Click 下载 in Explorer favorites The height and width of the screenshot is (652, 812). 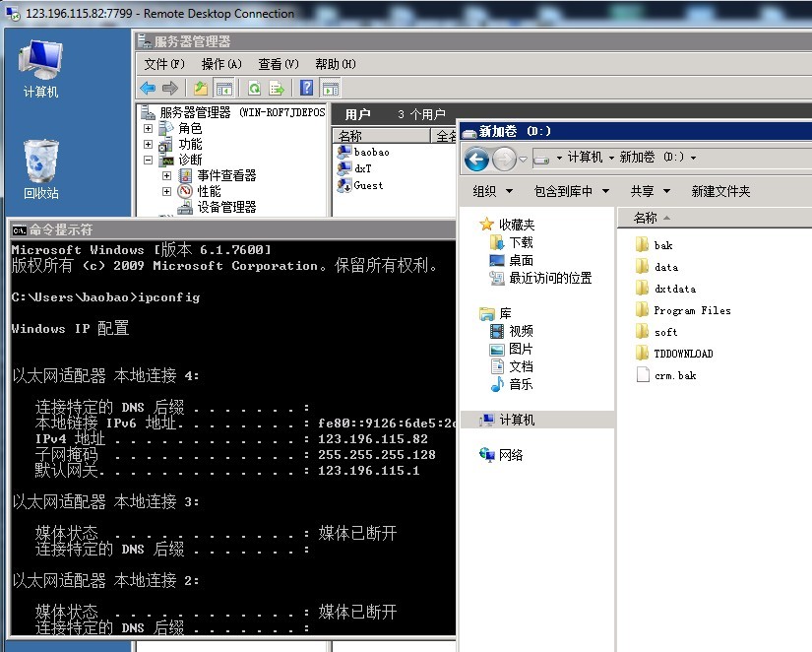click(511, 242)
